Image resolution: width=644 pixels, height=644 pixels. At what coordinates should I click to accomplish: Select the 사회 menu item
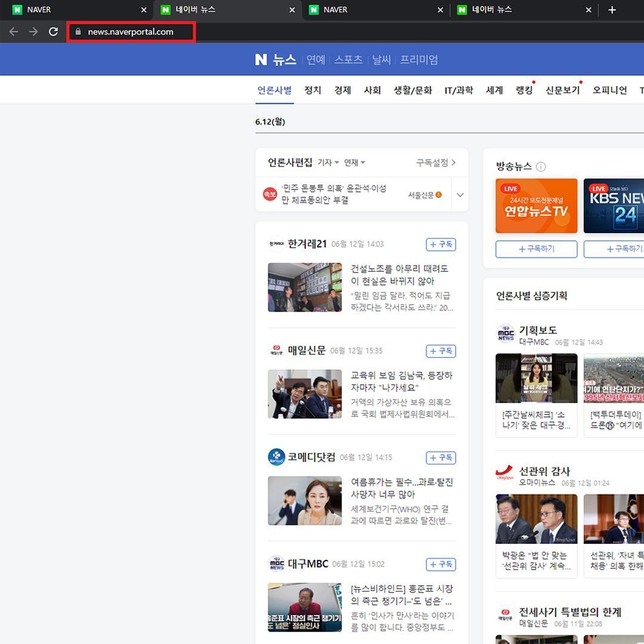pyautogui.click(x=373, y=90)
